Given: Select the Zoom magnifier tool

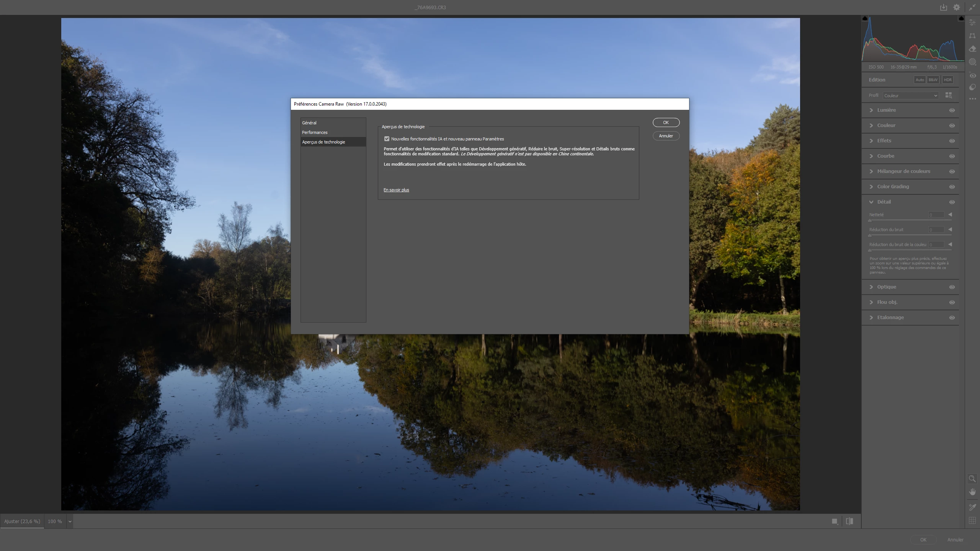Looking at the screenshot, I should pyautogui.click(x=972, y=479).
